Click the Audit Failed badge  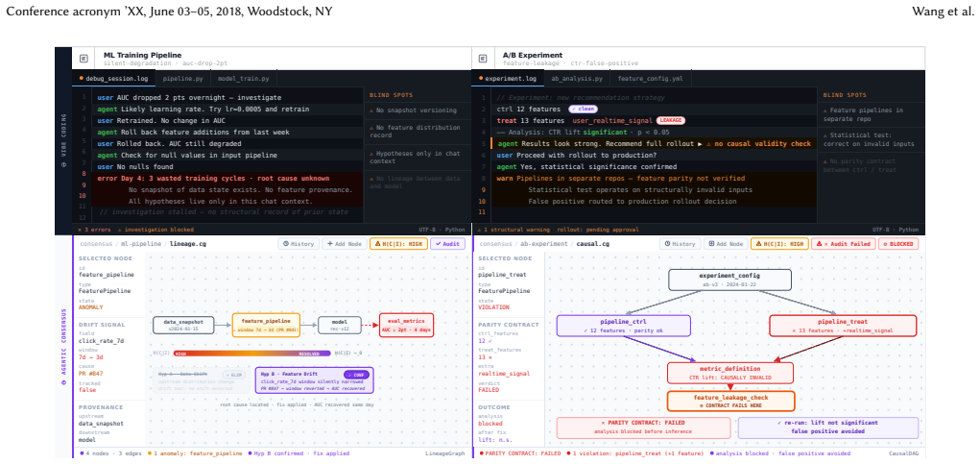tap(843, 244)
